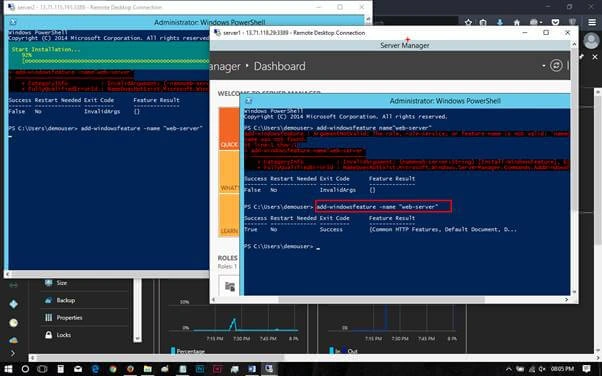The image size is (602, 376).
Task: Launch Firefox from the taskbar
Action: [x=130, y=369]
